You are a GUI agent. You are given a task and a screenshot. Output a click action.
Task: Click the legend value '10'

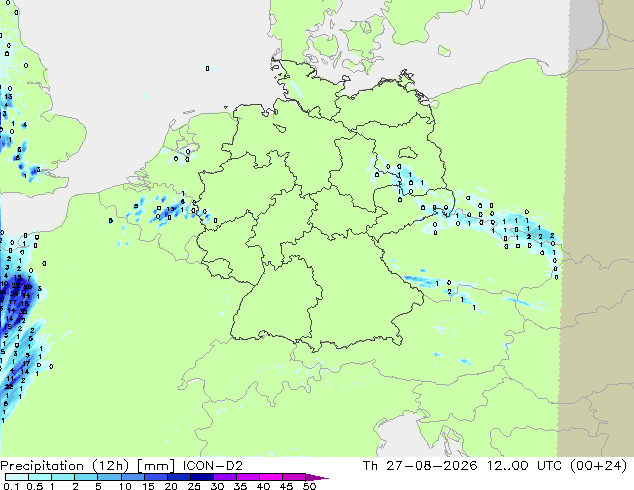pos(125,486)
